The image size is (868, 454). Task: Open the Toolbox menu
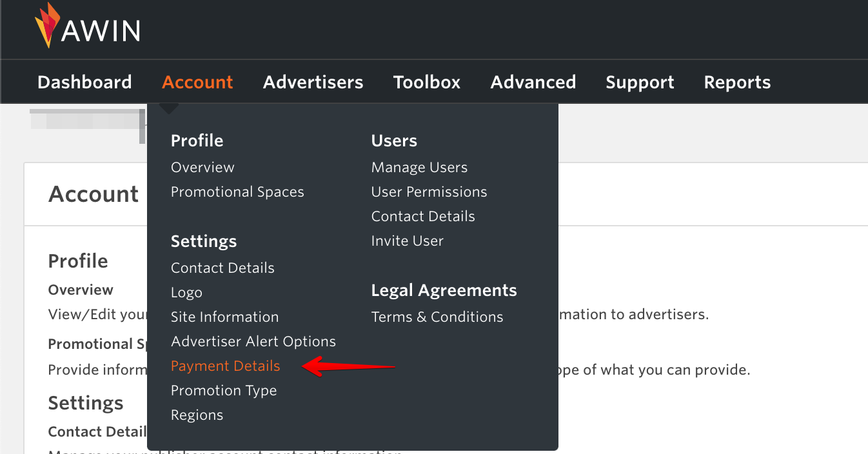(427, 83)
